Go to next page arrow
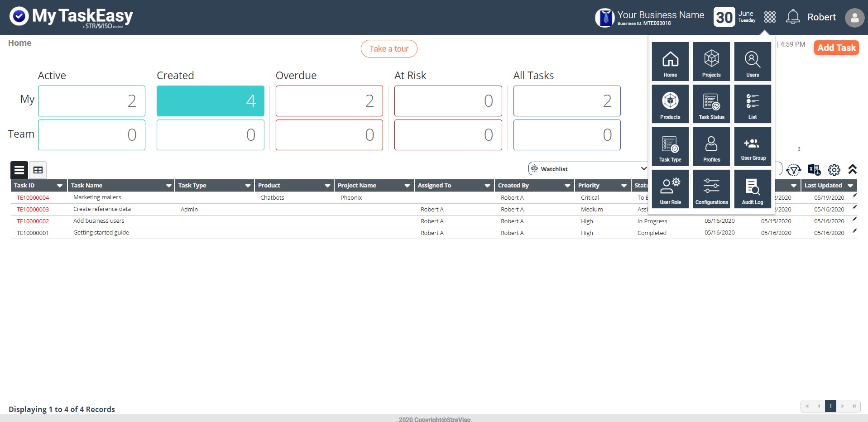The height and width of the screenshot is (422, 868). pos(842,406)
